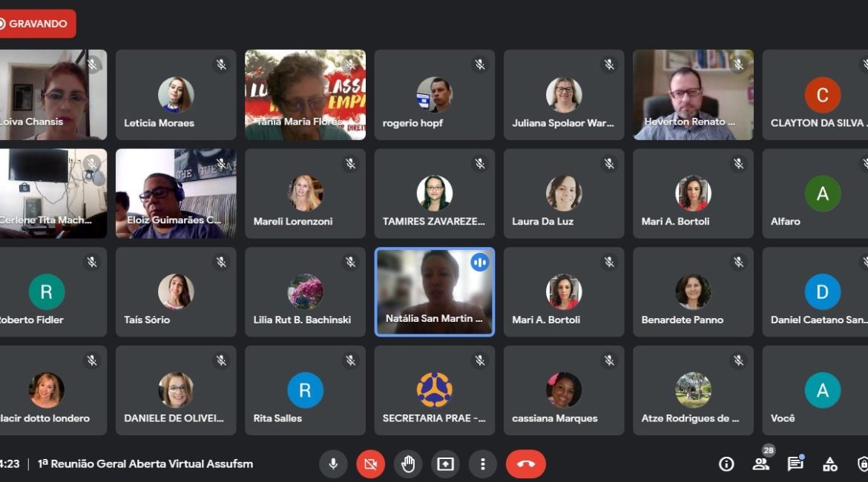Click the speaking audio indicator on Natália's tile
The height and width of the screenshot is (482, 868).
point(480,262)
